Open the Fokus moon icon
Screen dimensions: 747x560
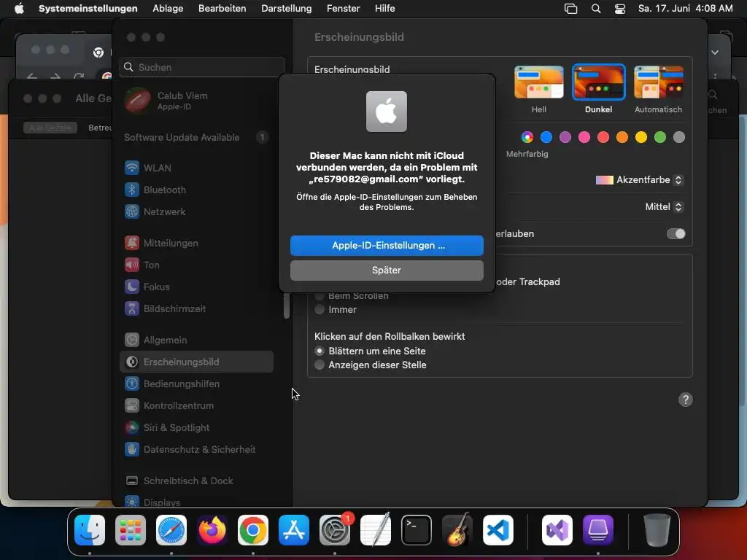[x=132, y=287]
